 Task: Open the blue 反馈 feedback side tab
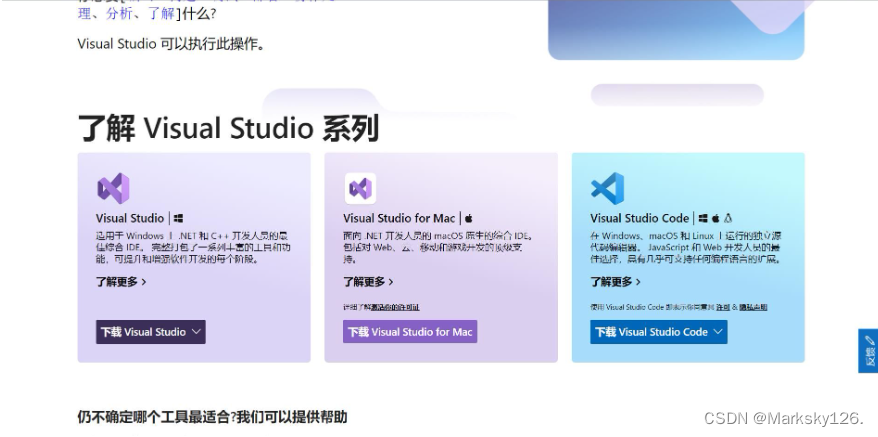point(868,351)
